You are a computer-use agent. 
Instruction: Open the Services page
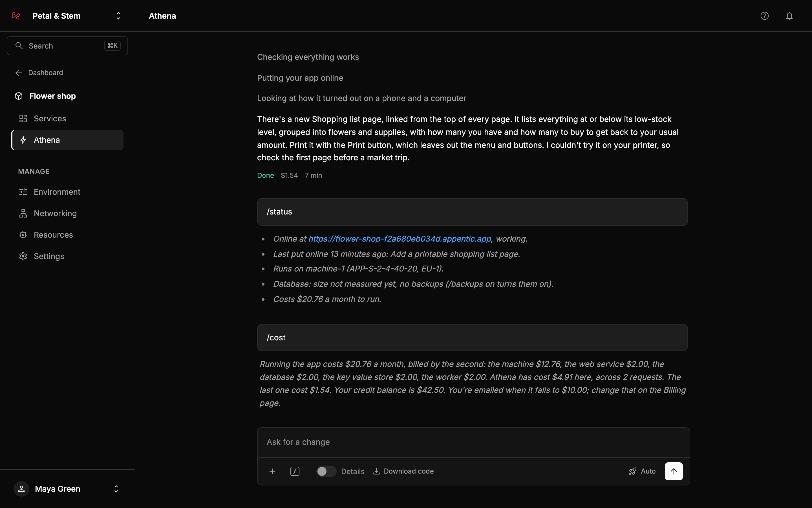(x=67, y=119)
